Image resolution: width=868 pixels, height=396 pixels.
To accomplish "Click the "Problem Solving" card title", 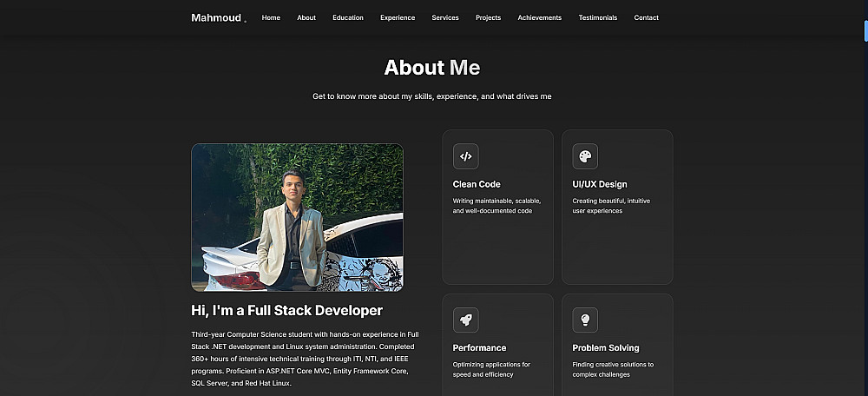I will coord(606,348).
